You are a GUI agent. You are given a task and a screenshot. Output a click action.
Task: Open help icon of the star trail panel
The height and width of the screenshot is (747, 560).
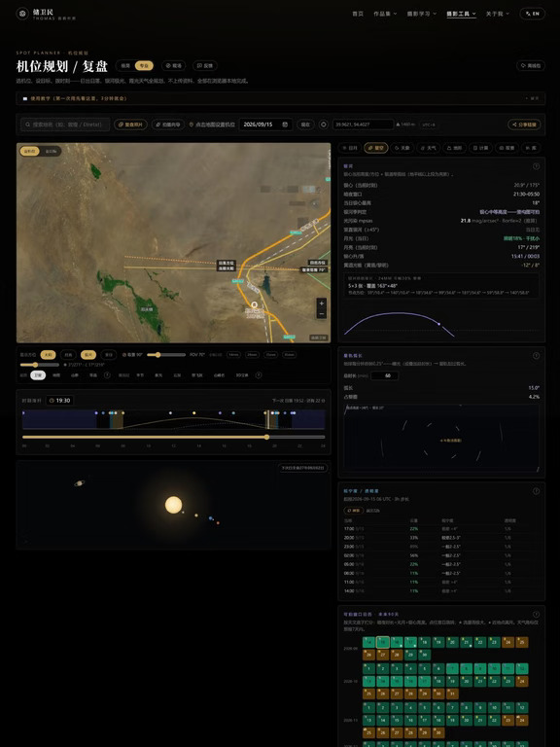536,355
